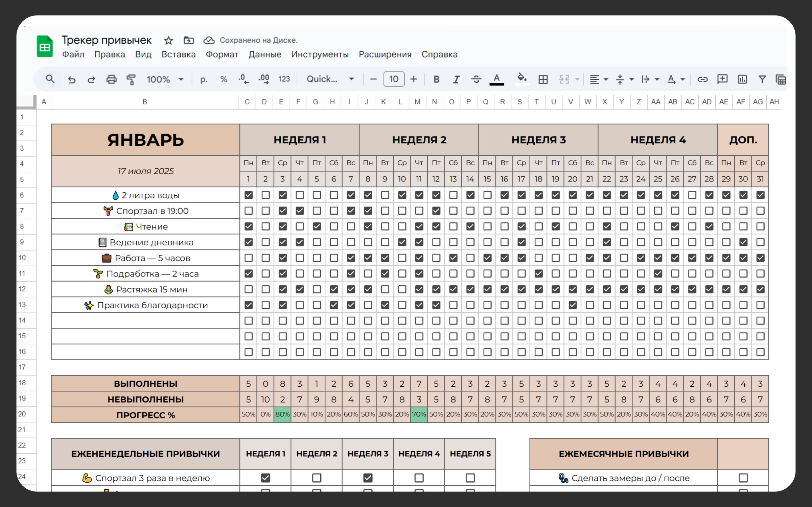
Task: Open the Файл menu
Action: click(x=73, y=54)
